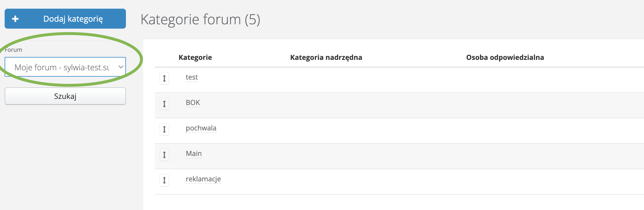Click the plus icon on Dodaj kategorię

(x=15, y=19)
